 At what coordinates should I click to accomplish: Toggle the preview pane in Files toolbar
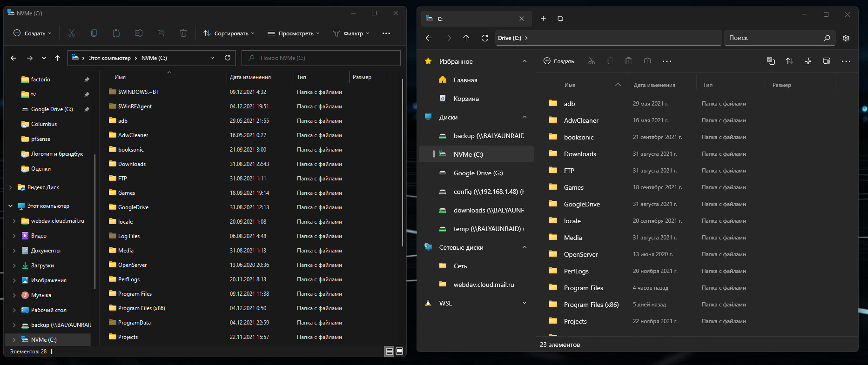tap(827, 61)
